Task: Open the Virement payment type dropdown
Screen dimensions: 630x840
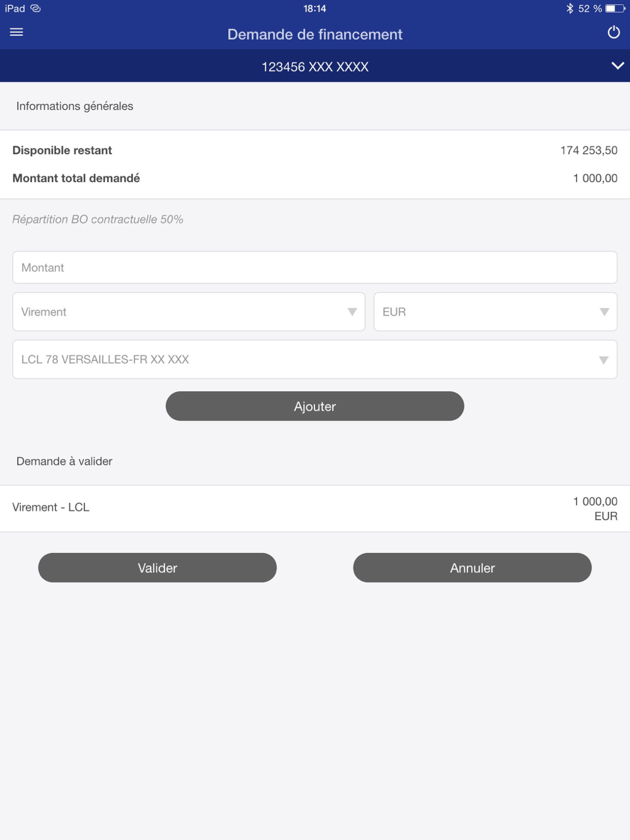Action: tap(189, 312)
